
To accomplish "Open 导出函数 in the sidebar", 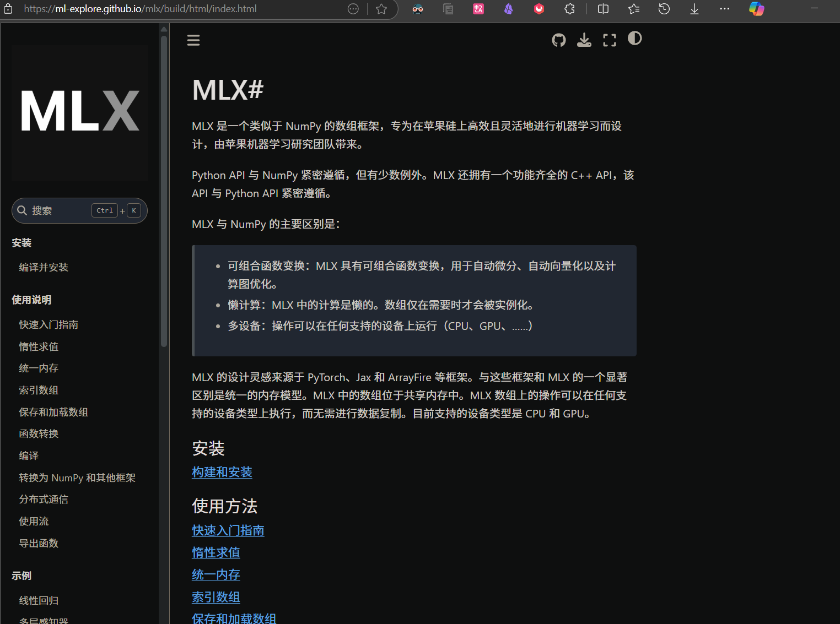I will 39,543.
